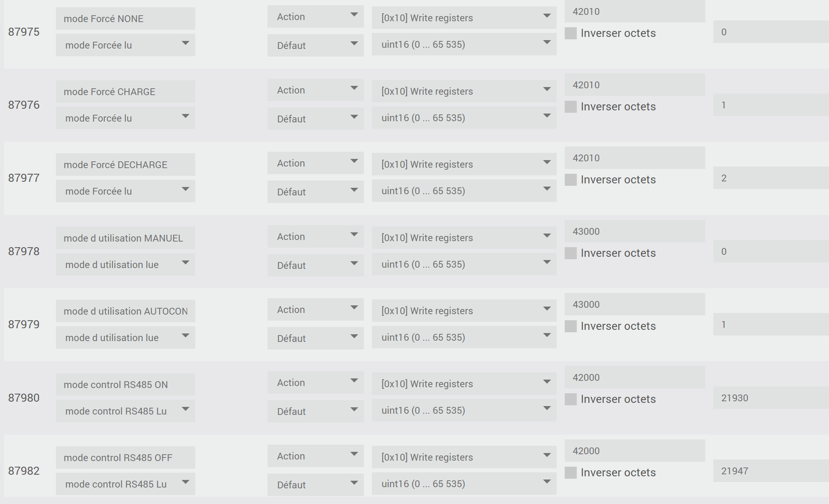829x504 pixels.
Task: Click 'mode Forcé NONE' name field
Action: [125, 19]
